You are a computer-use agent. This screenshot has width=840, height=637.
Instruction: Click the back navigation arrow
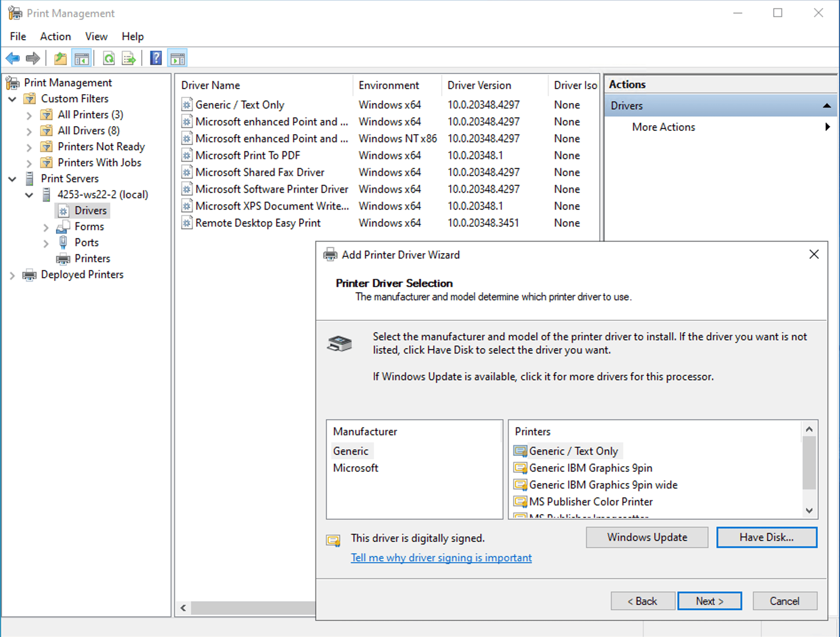click(x=12, y=58)
